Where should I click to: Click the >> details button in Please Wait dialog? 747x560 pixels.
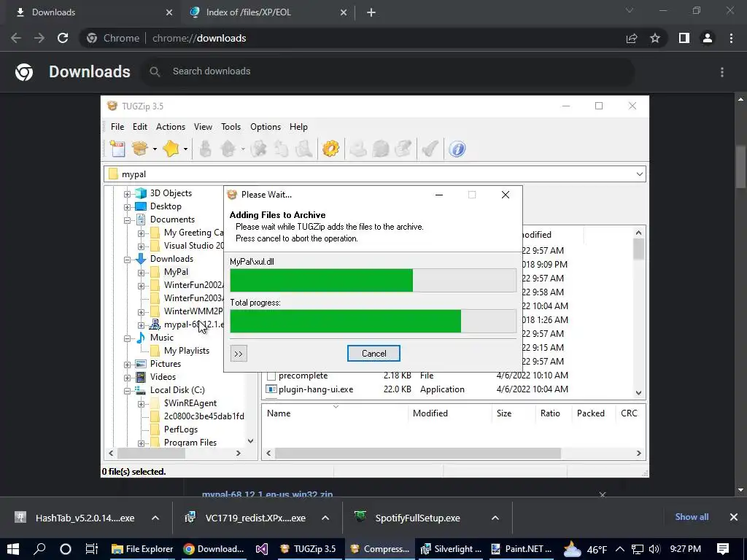coord(239,354)
